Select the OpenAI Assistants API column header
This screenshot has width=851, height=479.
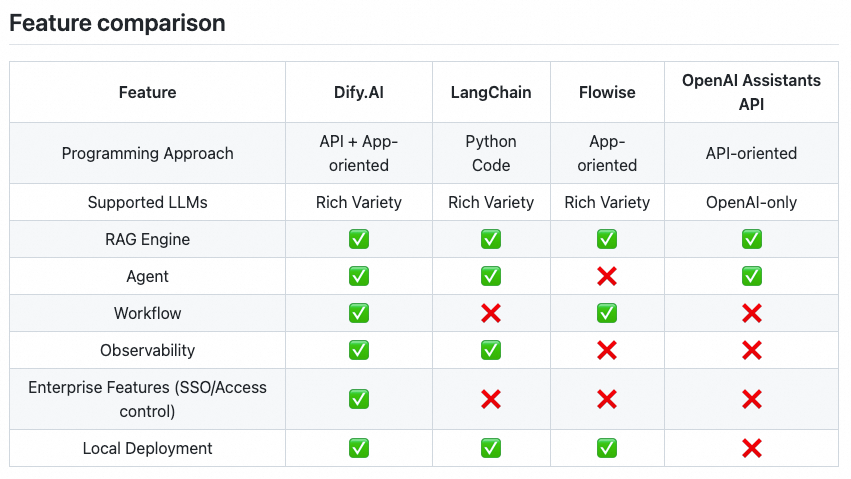click(752, 92)
